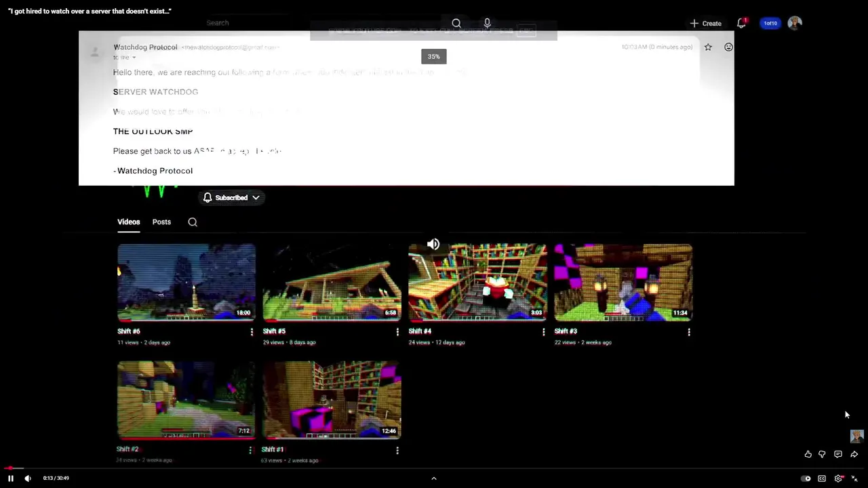Expand the upward chevron at player bottom
Screen dimensions: 868x488
pos(434,479)
